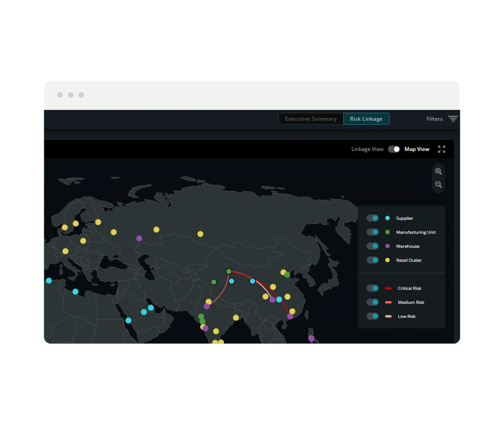The width and height of the screenshot is (504, 424).
Task: Click cyan Supplier legend dot
Action: click(387, 218)
